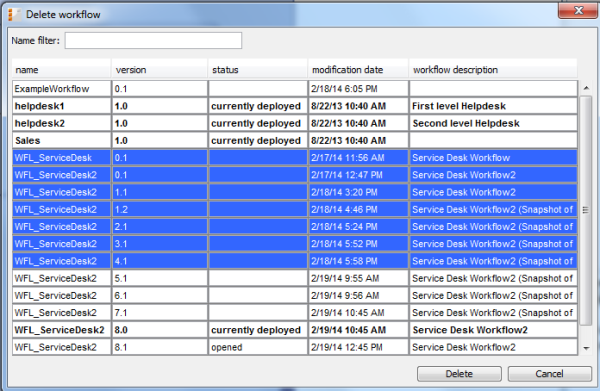Focus the Name filter input field

pyautogui.click(x=153, y=41)
